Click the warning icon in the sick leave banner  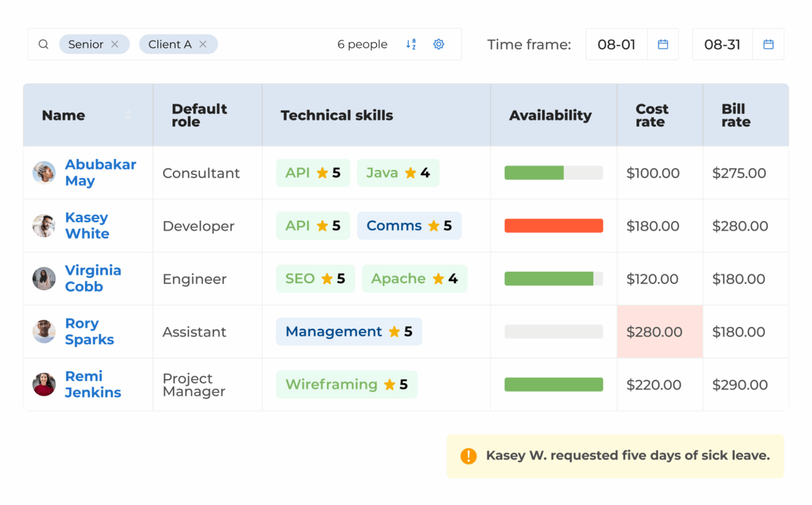point(467,455)
